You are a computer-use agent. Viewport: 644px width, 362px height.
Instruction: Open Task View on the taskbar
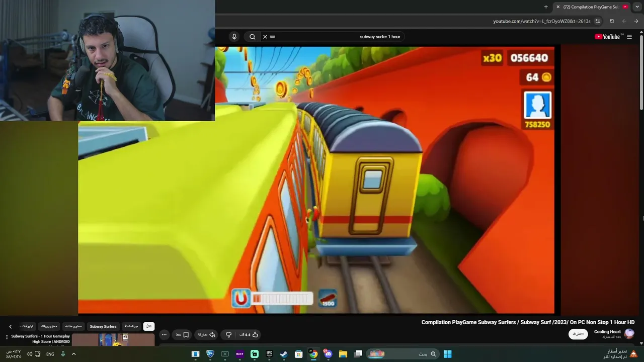coord(358,354)
